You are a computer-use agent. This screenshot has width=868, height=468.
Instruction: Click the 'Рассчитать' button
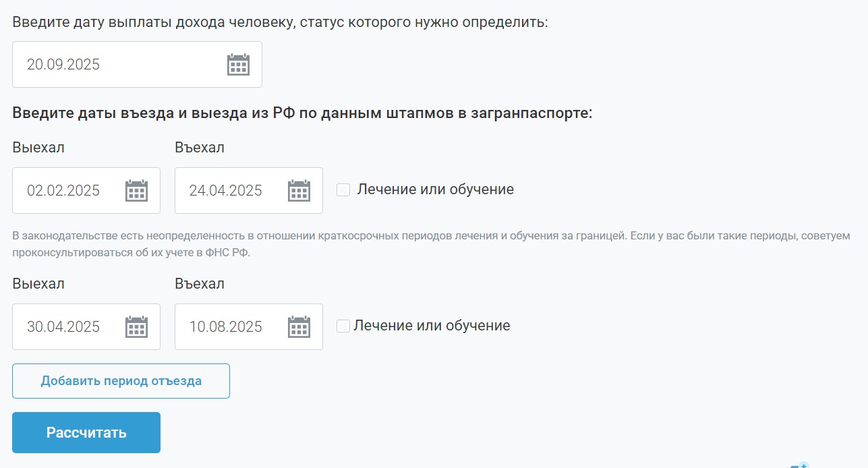(86, 432)
